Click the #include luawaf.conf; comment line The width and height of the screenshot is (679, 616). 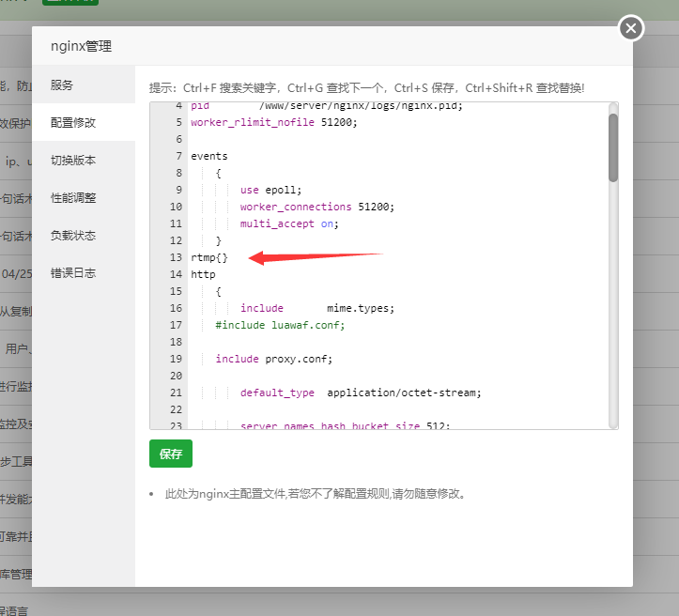(280, 325)
